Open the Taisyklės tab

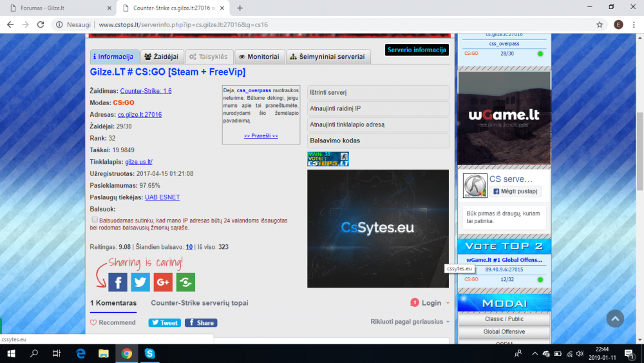coord(209,57)
